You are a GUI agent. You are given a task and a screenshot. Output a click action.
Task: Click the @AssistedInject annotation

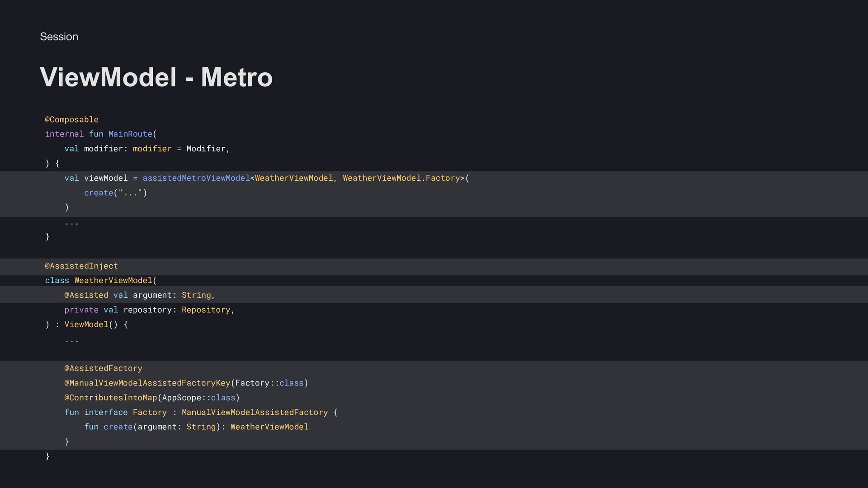(x=81, y=266)
